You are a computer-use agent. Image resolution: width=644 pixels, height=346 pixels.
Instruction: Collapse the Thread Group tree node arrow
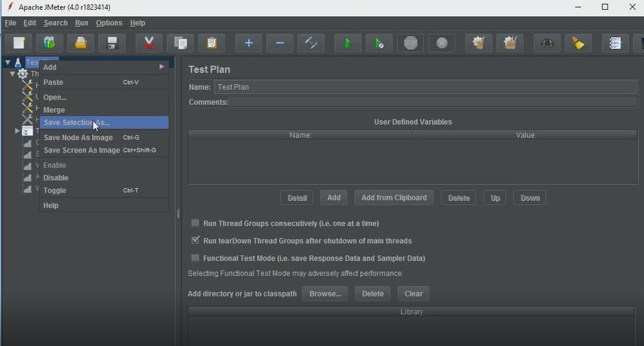click(13, 74)
